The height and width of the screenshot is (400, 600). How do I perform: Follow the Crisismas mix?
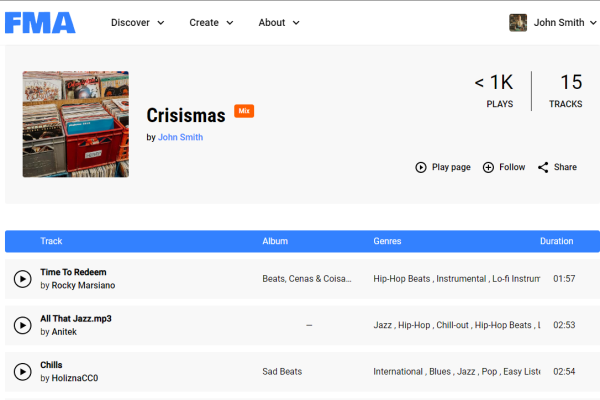tap(503, 168)
